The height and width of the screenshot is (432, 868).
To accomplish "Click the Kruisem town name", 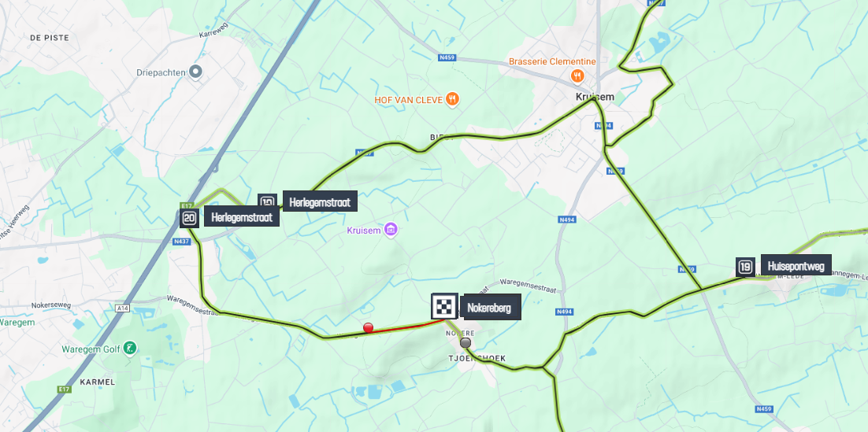I will (595, 97).
